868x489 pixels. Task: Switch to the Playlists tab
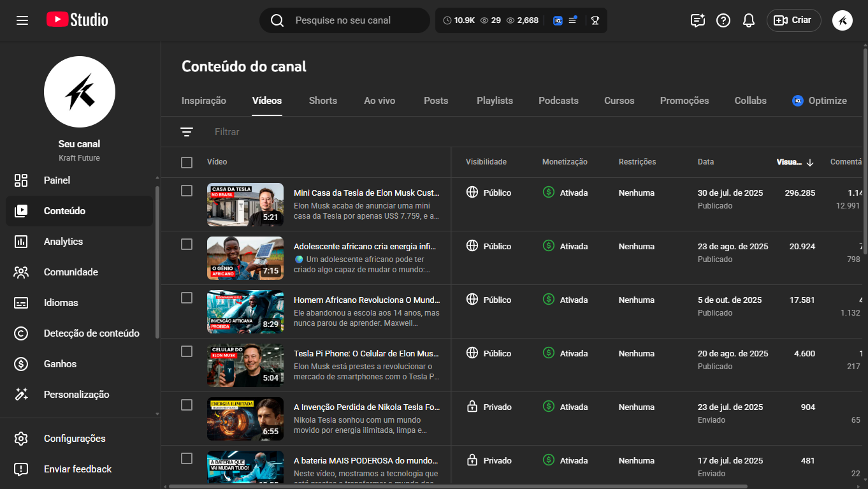pos(495,101)
